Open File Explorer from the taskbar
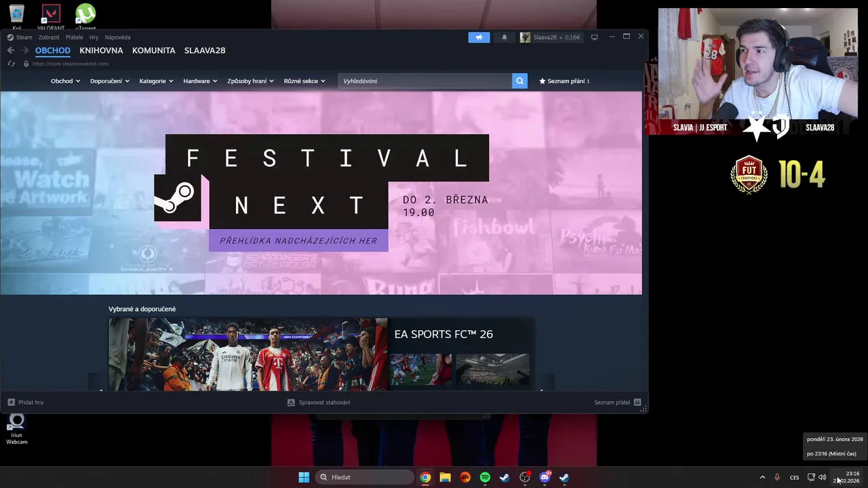Screen dimensions: 868x488 tap(445, 477)
